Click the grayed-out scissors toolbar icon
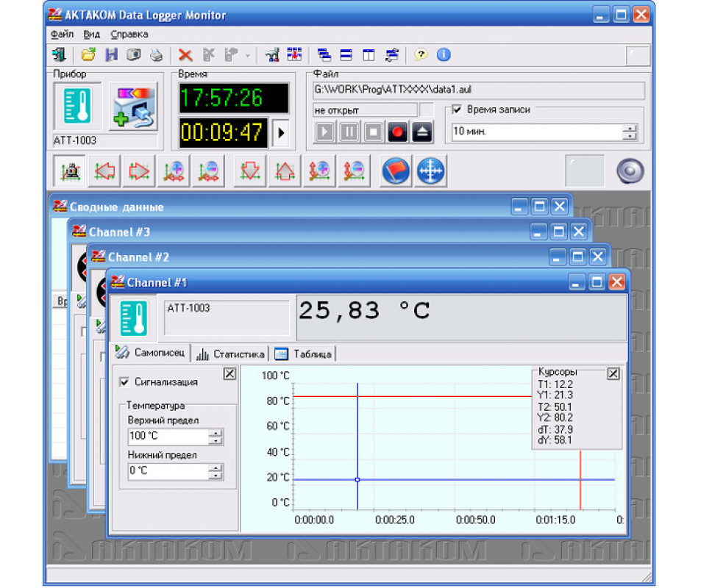The image size is (701, 588). point(208,55)
